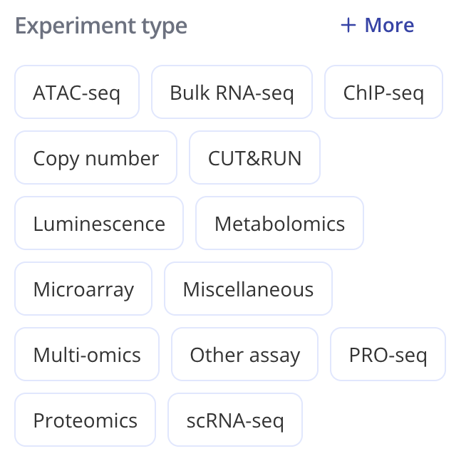Pick the Luminescence experiment type

coord(99,224)
